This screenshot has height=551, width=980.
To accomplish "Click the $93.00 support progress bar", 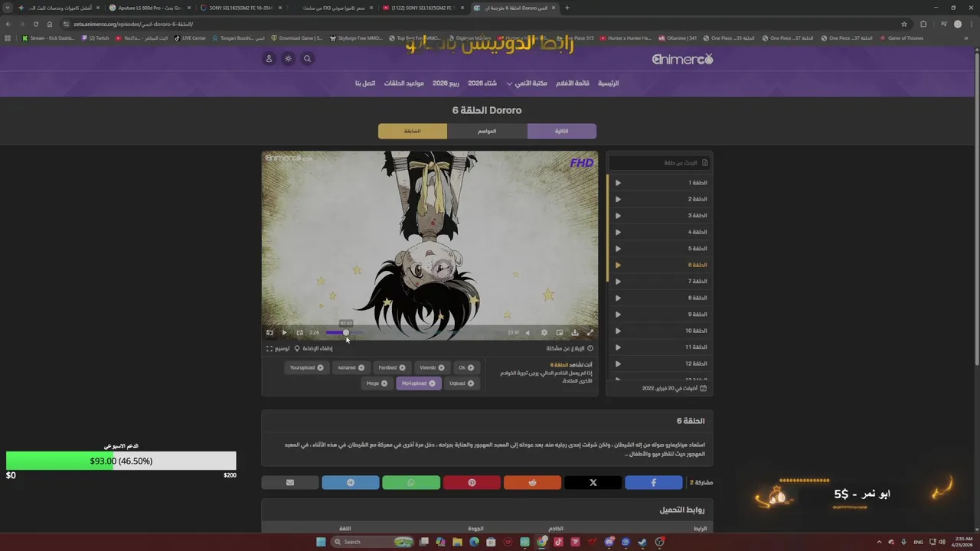I will [x=121, y=461].
